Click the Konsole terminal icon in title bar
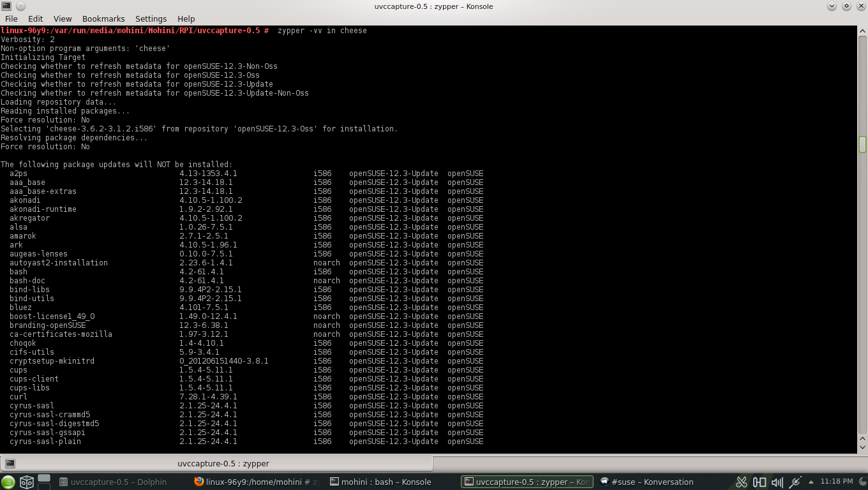868x490 pixels. (6, 6)
